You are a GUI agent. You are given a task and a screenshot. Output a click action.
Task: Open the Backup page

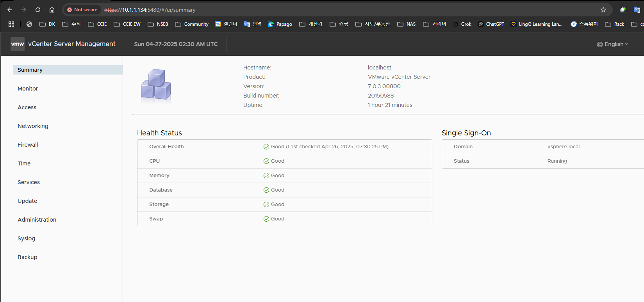27,257
